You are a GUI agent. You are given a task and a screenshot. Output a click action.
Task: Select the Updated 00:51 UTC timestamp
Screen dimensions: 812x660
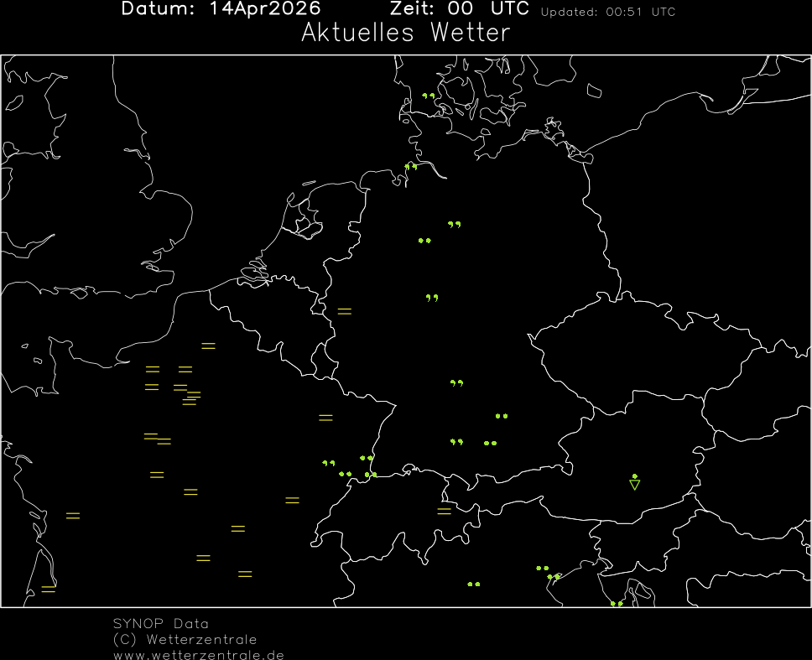pos(607,13)
